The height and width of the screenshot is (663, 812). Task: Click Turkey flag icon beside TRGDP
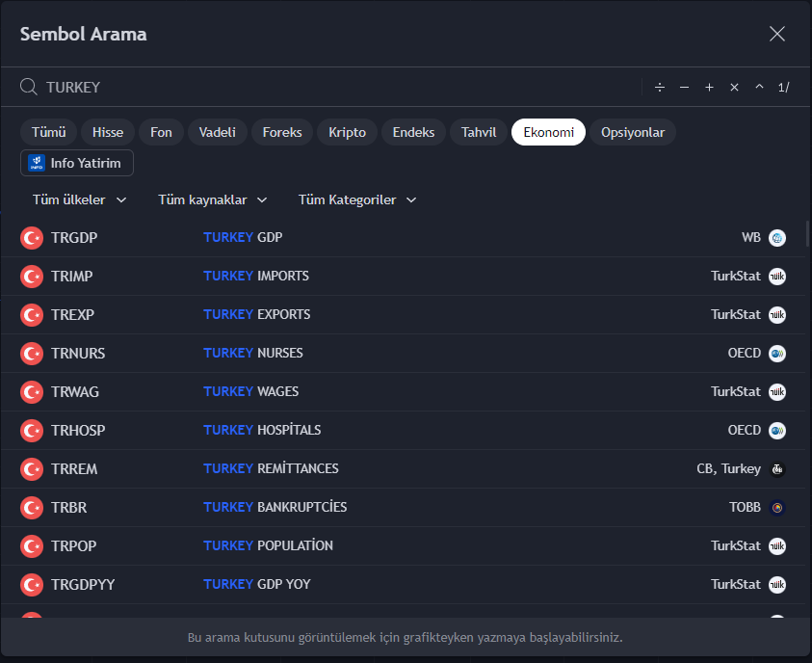[32, 238]
